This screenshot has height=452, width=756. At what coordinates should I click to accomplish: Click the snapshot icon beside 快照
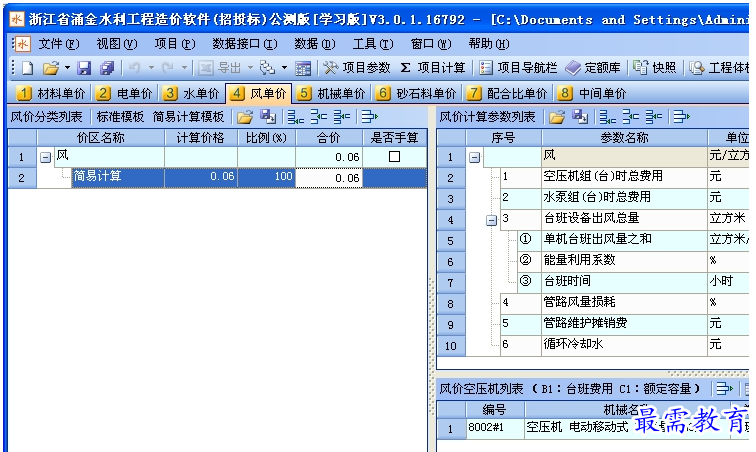click(x=641, y=68)
